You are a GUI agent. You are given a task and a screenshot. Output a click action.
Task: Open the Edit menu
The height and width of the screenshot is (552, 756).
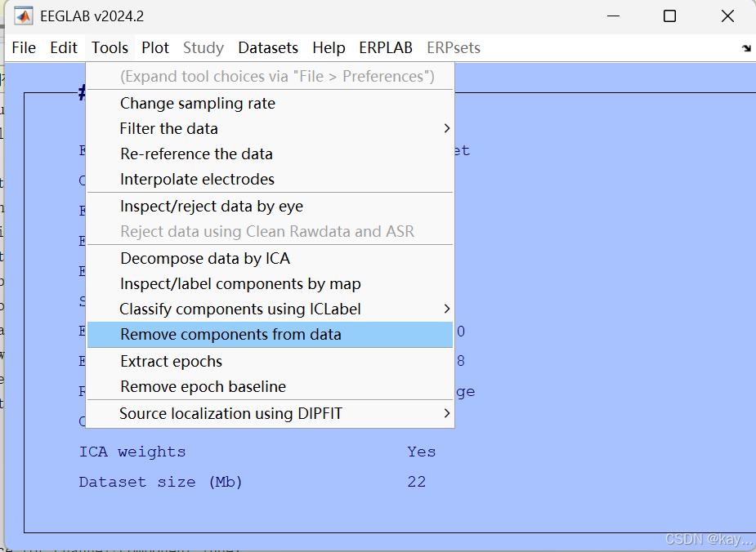tap(64, 47)
